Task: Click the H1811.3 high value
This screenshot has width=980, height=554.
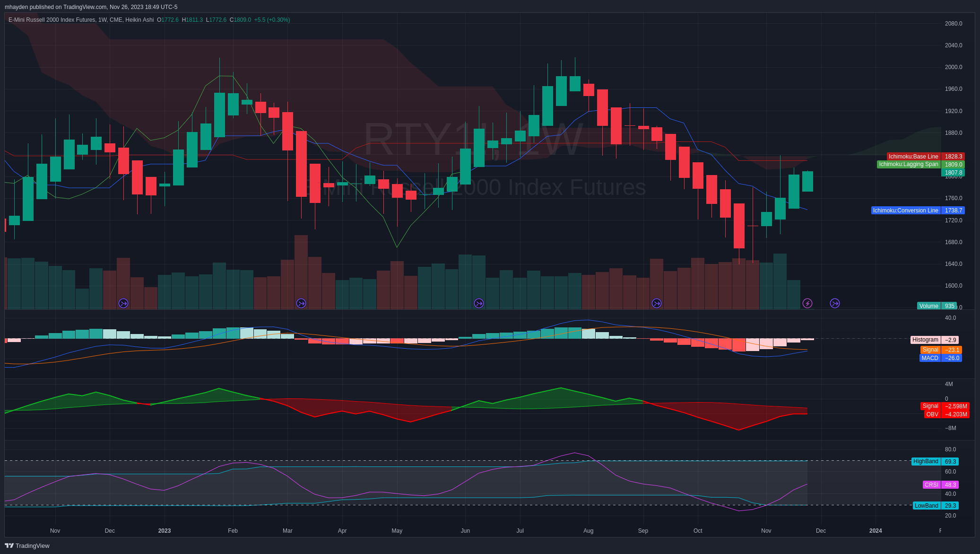Action: point(192,20)
